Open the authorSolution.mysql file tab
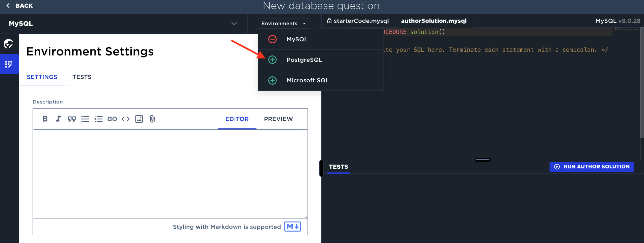This screenshot has width=644, height=243. tap(434, 21)
